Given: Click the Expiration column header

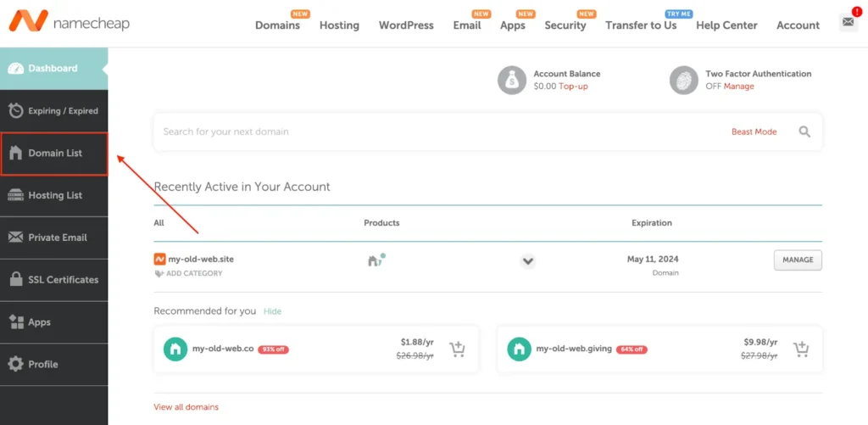Looking at the screenshot, I should (652, 223).
